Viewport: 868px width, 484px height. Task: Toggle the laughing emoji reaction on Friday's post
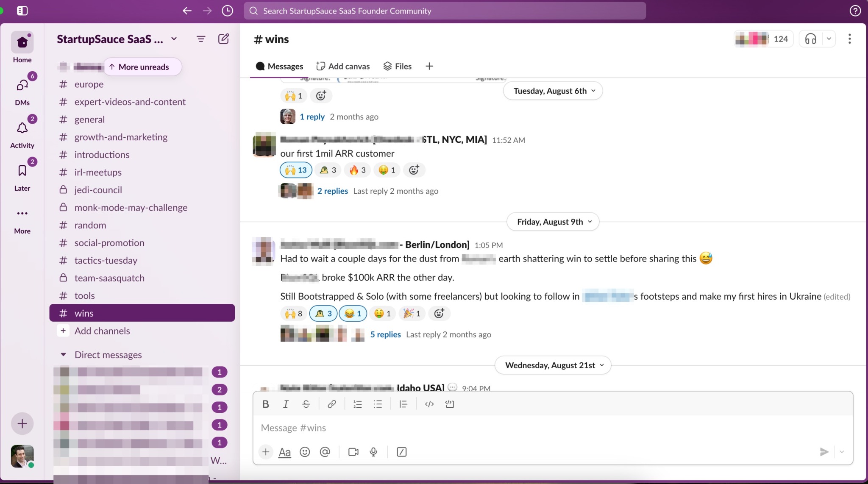(353, 313)
